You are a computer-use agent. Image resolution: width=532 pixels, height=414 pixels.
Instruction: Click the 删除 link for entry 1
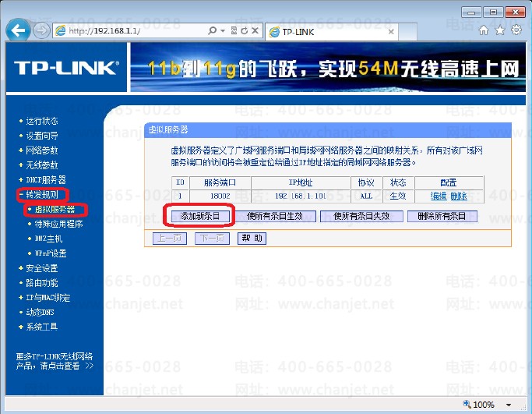pyautogui.click(x=458, y=196)
